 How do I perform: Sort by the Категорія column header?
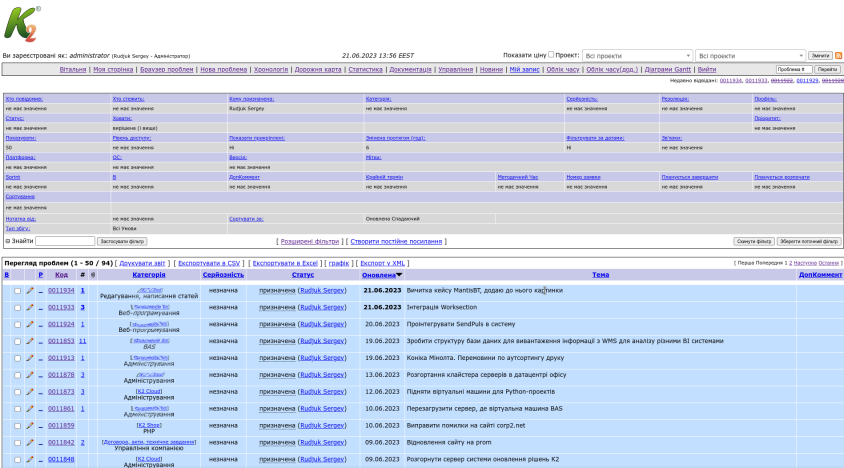coord(149,275)
